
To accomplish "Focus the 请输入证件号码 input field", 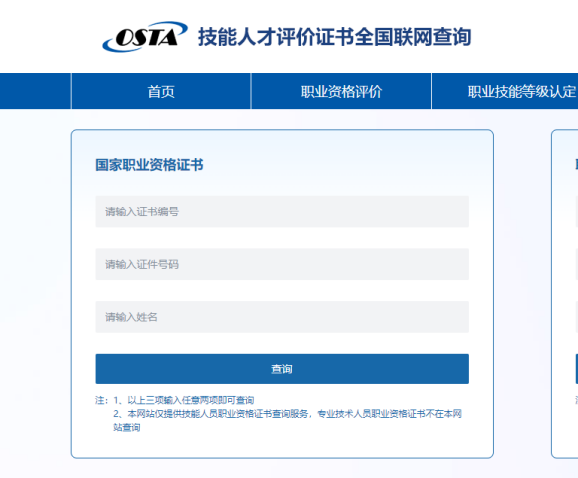I will click(282, 264).
